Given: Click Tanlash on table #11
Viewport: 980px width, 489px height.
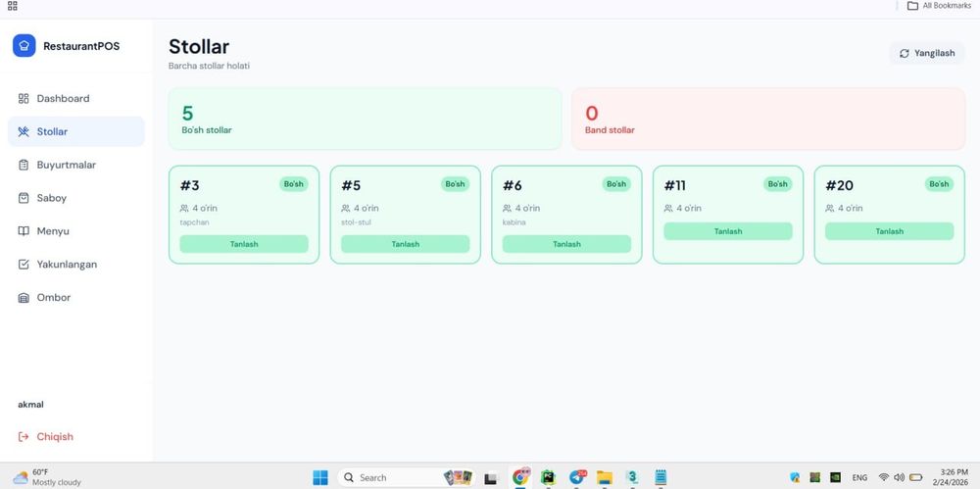Looking at the screenshot, I should click(x=728, y=231).
